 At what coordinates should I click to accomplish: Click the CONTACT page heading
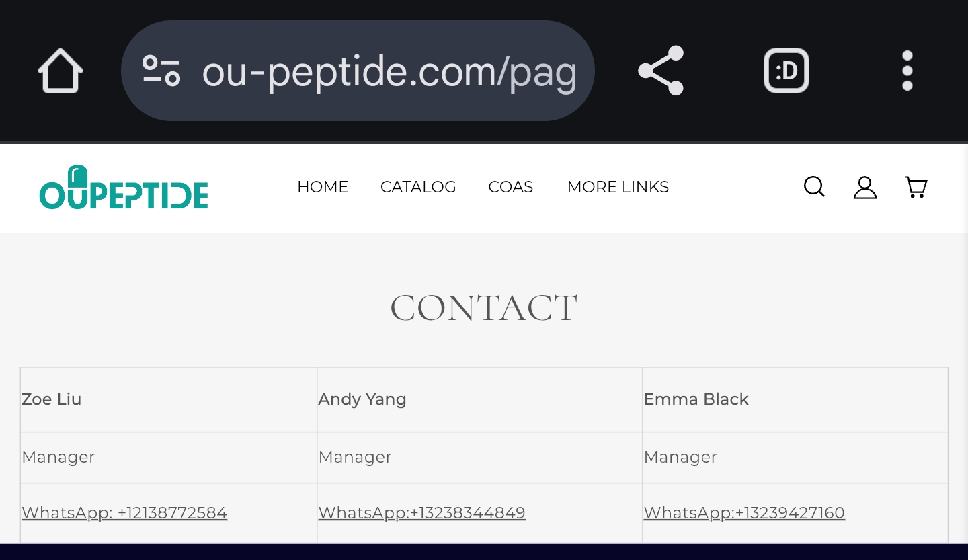point(484,308)
